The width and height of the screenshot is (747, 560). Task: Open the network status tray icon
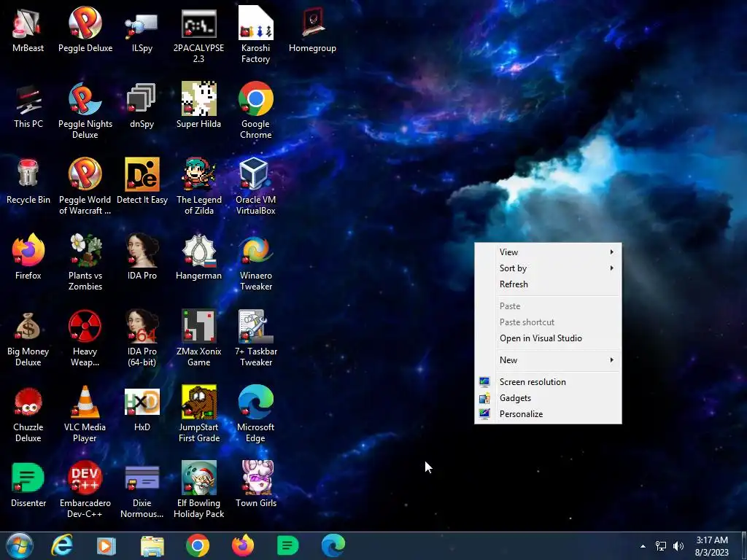pos(661,546)
